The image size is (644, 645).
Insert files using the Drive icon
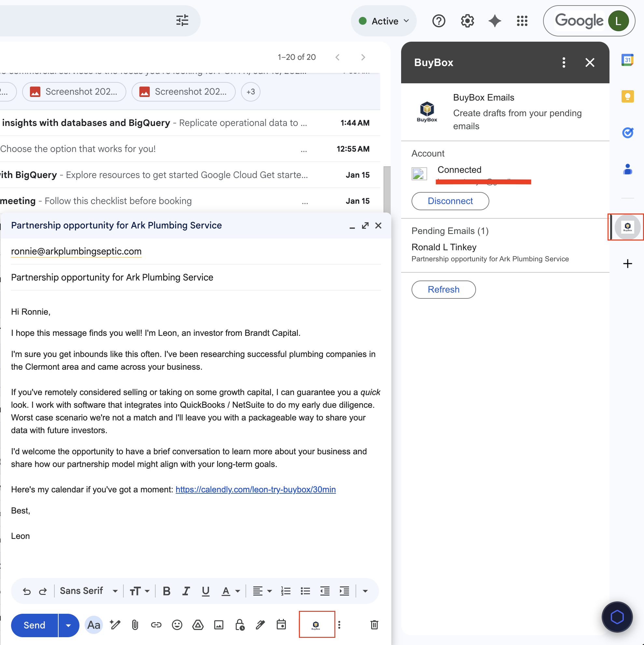click(198, 624)
